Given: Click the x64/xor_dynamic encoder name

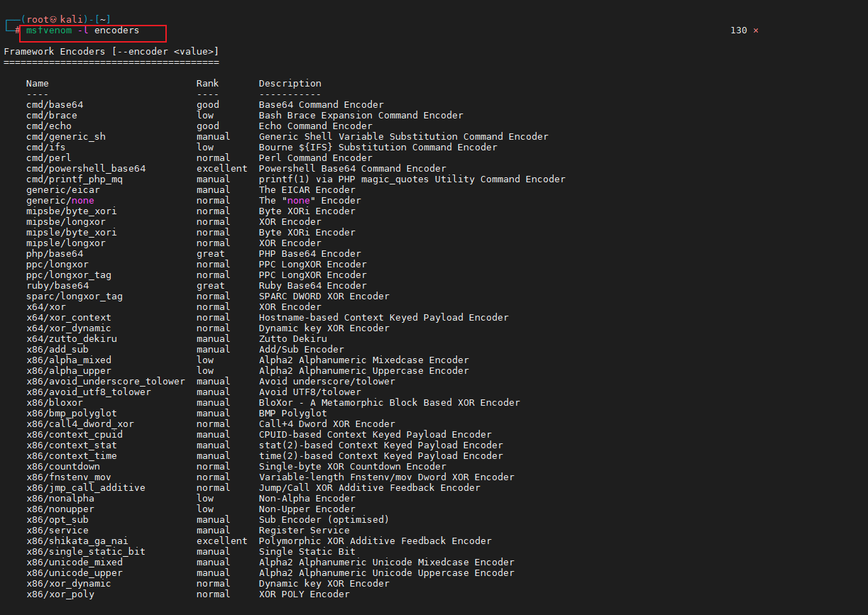Looking at the screenshot, I should 69,328.
